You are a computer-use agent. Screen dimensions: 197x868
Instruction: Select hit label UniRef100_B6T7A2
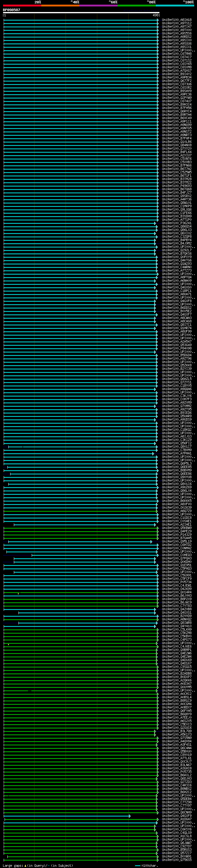pyautogui.click(x=177, y=169)
